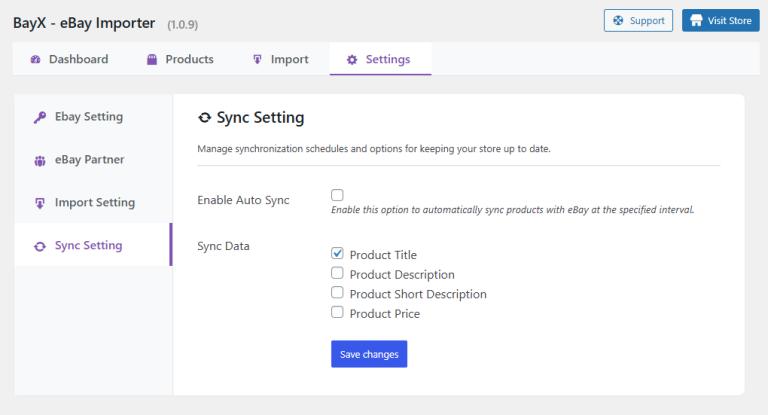
Task: Open the Dashboard tab
Action: (x=70, y=59)
